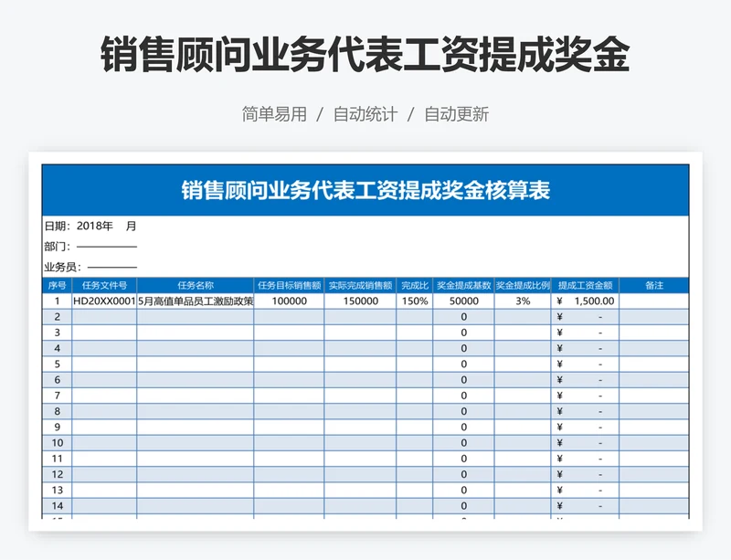Select the date cell 日期:2018年 月
731x560 pixels.
pyautogui.click(x=90, y=227)
